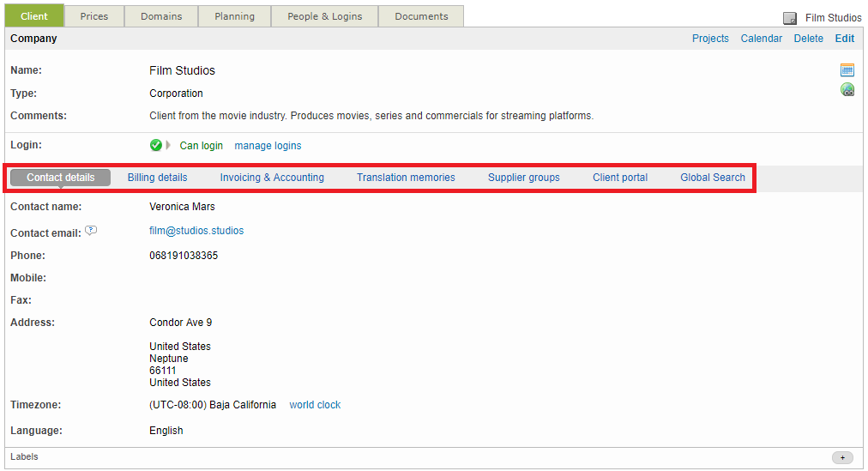Click the green Can login checkmark icon
868x471 pixels.
(156, 146)
